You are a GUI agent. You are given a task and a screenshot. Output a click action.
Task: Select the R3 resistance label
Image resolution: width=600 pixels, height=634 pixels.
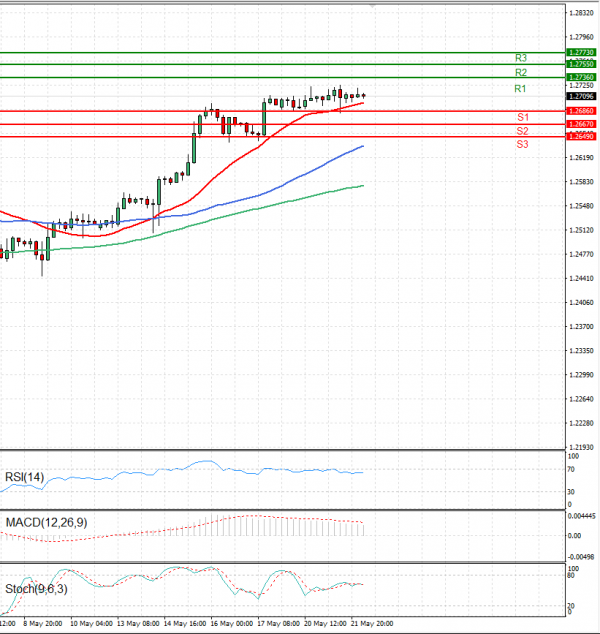[x=521, y=58]
